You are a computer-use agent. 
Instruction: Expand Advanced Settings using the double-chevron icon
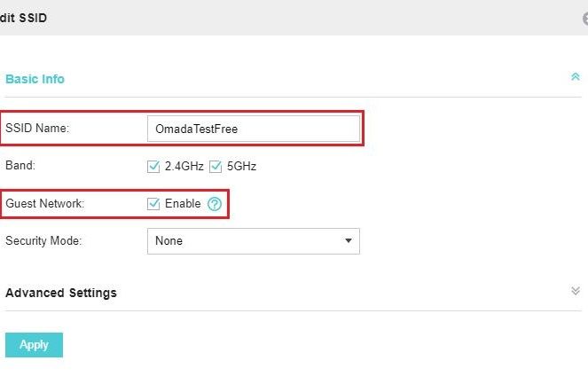[576, 291]
